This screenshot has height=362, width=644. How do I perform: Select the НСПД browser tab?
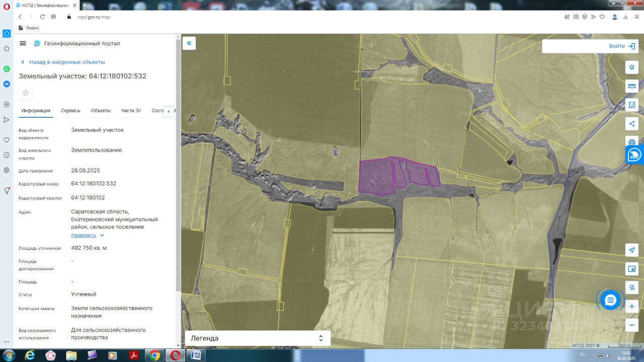point(45,5)
